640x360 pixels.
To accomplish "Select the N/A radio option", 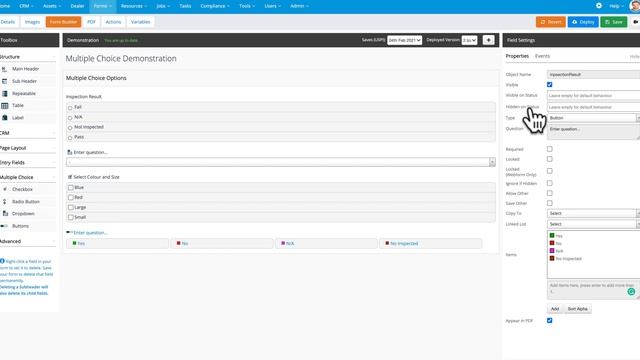I will 70,118.
